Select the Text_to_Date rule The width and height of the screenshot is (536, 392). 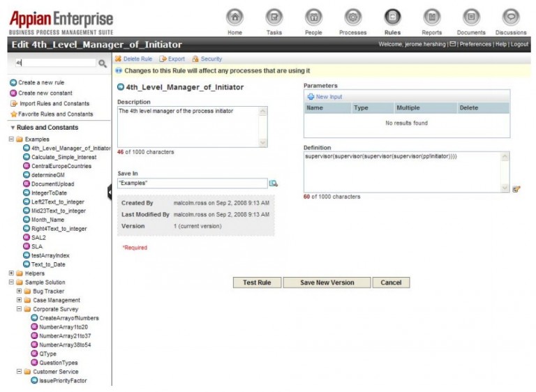[x=48, y=264]
